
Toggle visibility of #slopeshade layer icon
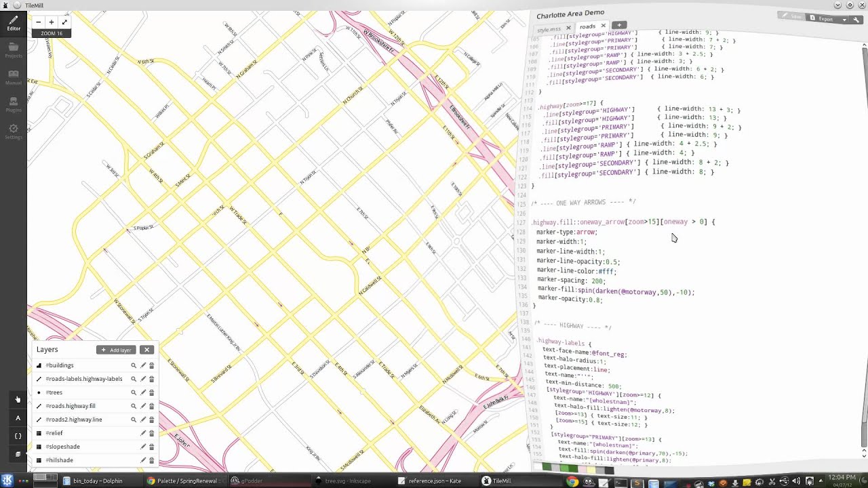coord(39,447)
